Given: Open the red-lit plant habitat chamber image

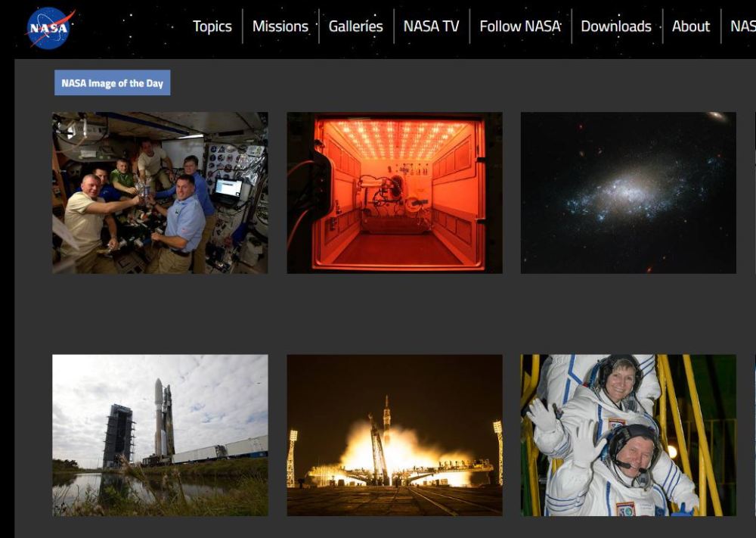Looking at the screenshot, I should coord(394,193).
